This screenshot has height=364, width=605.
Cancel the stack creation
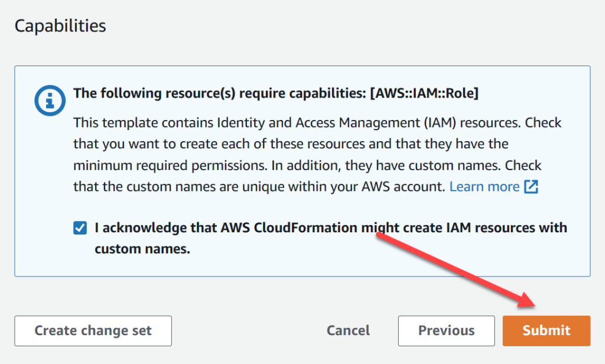point(348,331)
